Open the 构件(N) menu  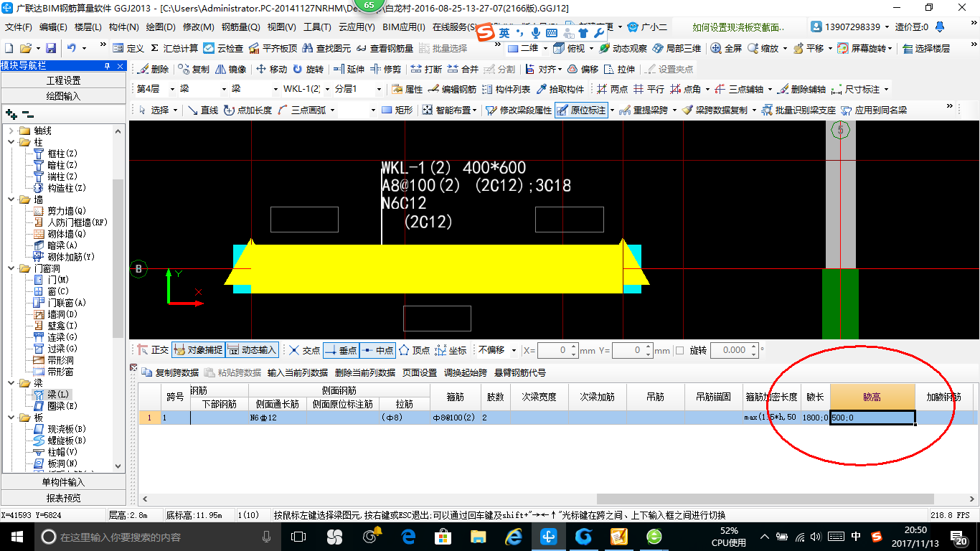(123, 27)
